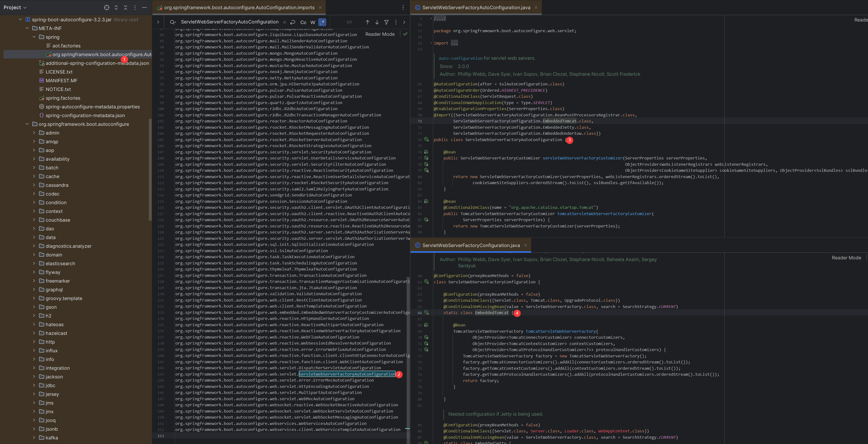Open search history via the magnifier icon
868x444 pixels.
click(173, 22)
